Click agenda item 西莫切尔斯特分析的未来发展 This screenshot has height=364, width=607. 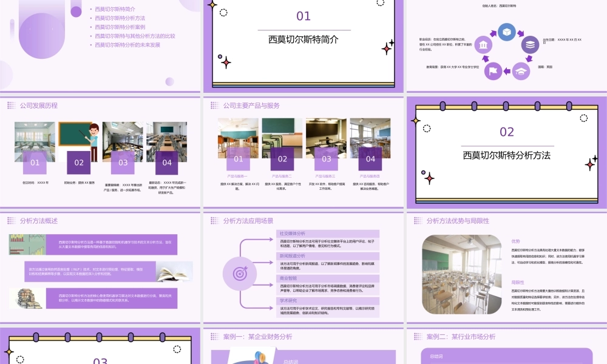click(127, 44)
